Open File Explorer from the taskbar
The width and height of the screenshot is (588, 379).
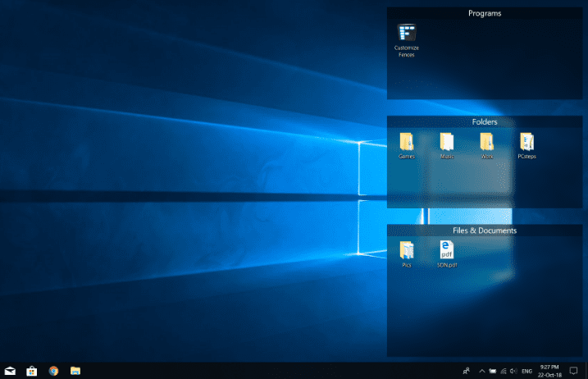pyautogui.click(x=75, y=371)
